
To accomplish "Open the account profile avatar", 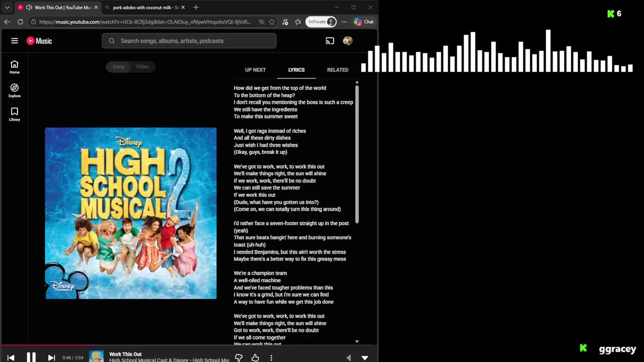I will pos(348,41).
